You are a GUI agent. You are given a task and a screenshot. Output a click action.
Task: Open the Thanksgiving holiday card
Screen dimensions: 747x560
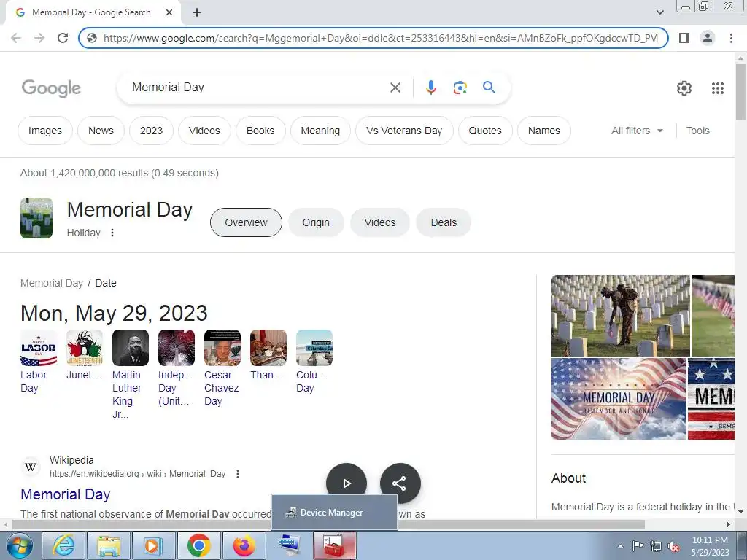(268, 355)
